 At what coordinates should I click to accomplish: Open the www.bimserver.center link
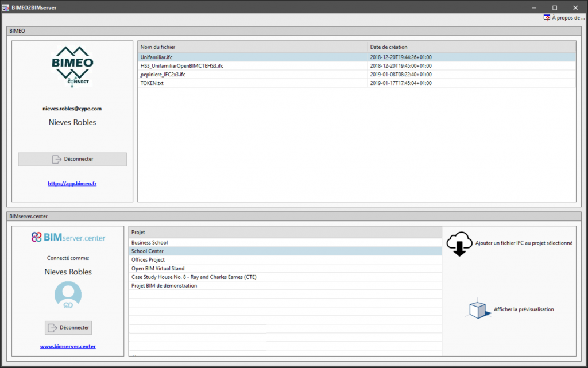click(68, 346)
